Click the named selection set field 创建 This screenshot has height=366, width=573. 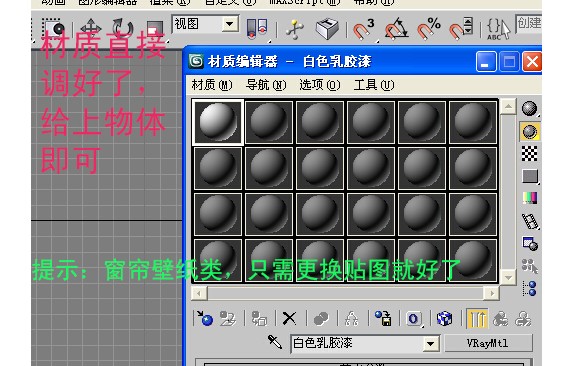tap(528, 23)
